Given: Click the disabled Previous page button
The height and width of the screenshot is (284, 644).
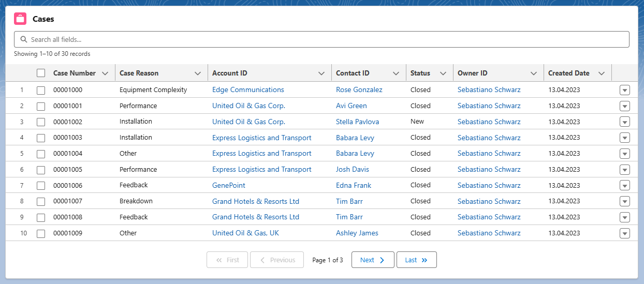Looking at the screenshot, I should (276, 260).
